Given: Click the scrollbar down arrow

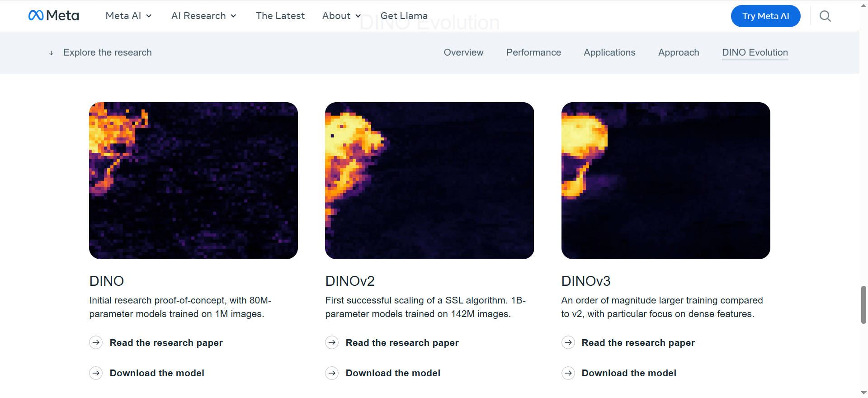Looking at the screenshot, I should pos(863,393).
